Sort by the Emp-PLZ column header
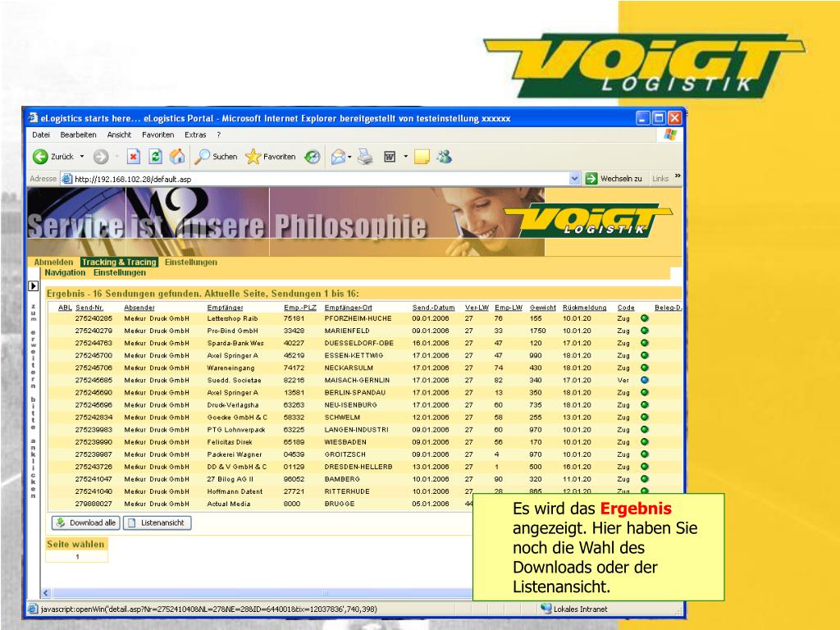The height and width of the screenshot is (630, 840). coord(300,308)
